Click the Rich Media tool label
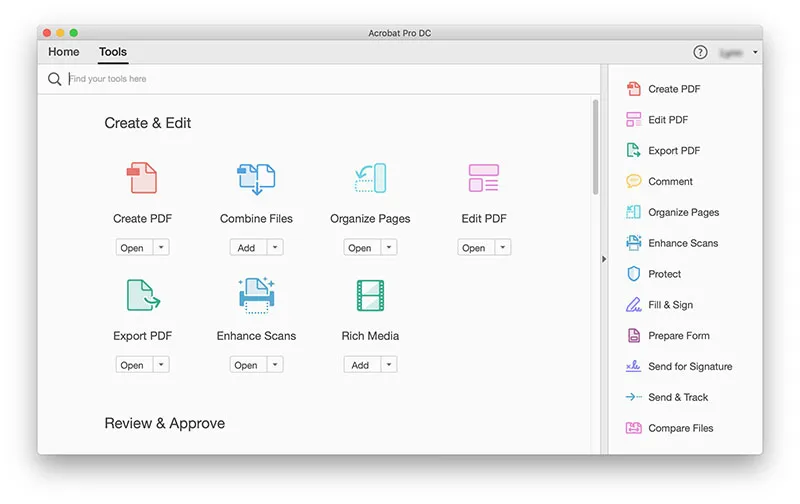Viewport: 800px width, 504px height. click(370, 336)
